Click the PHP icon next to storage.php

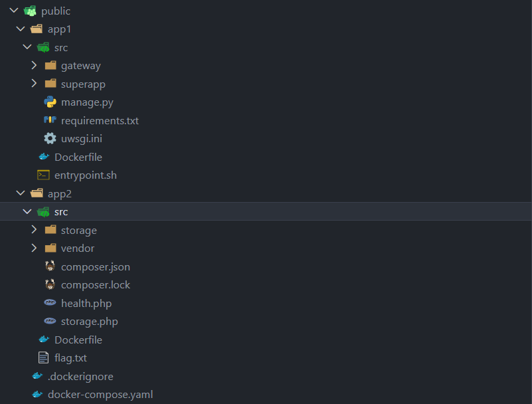[x=50, y=322]
